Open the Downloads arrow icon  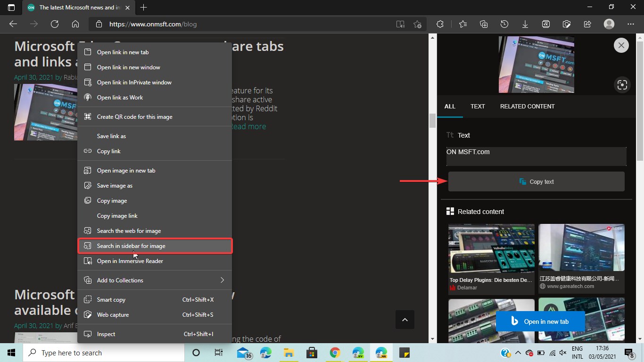tap(525, 24)
